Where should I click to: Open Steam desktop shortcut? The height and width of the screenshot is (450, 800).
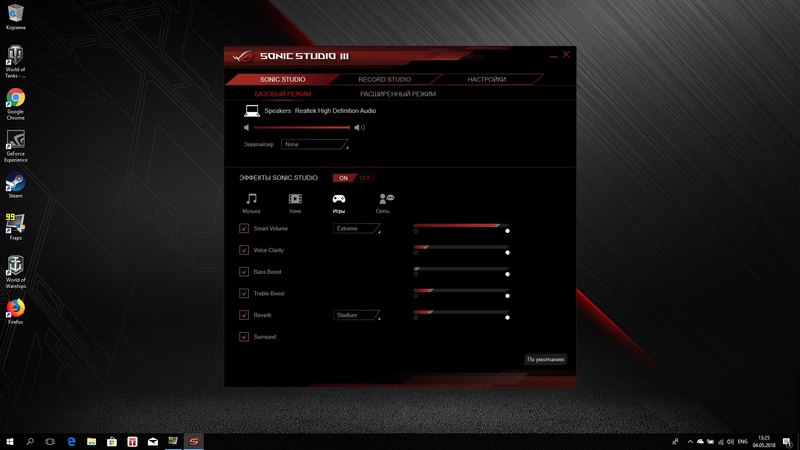[x=15, y=186]
